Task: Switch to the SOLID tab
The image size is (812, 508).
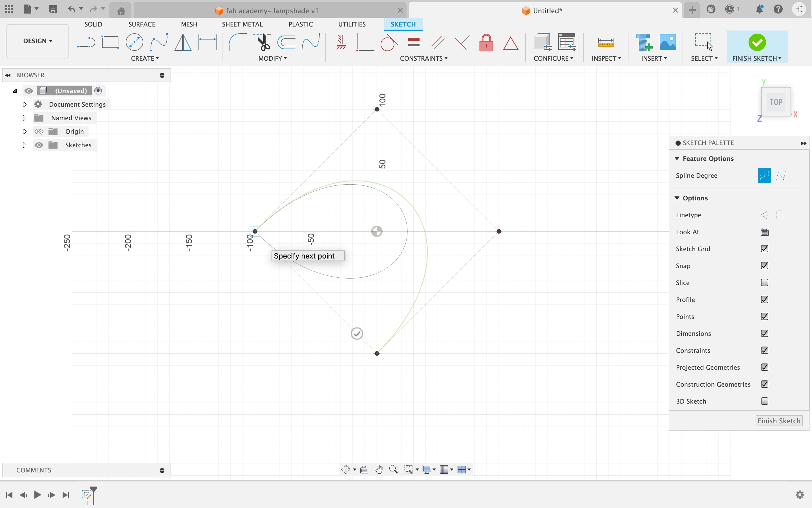Action: click(x=93, y=24)
